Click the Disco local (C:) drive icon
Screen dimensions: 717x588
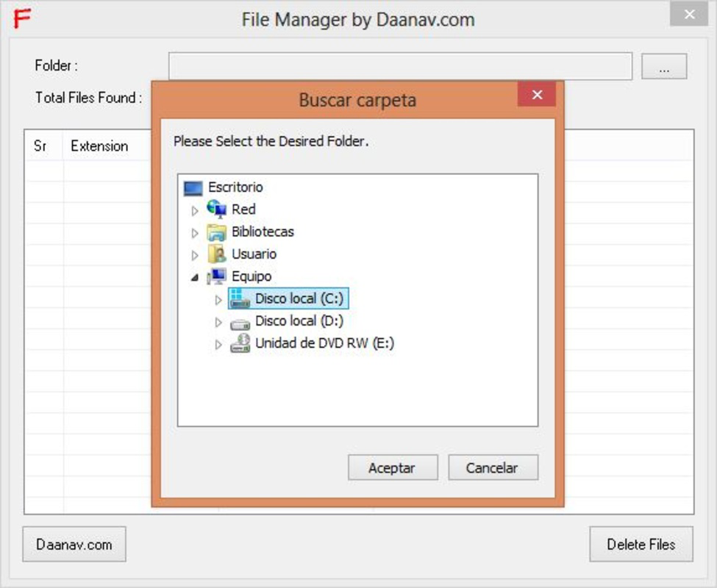pos(240,298)
